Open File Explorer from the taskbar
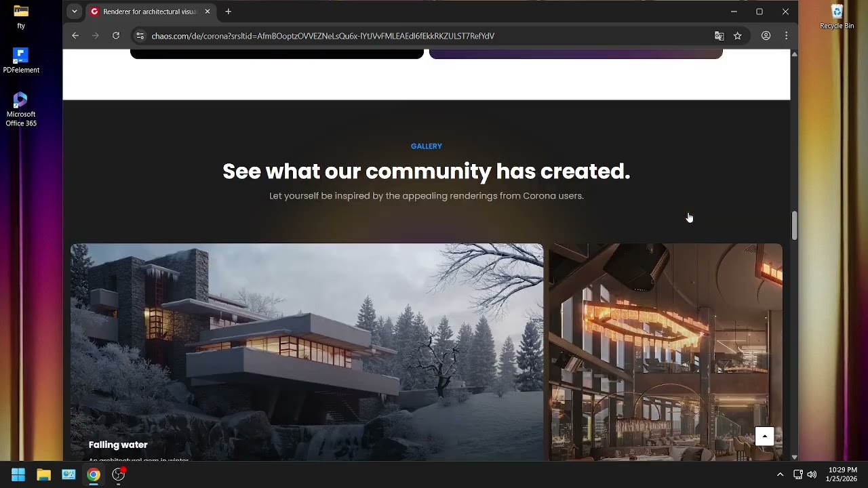 pos(43,474)
